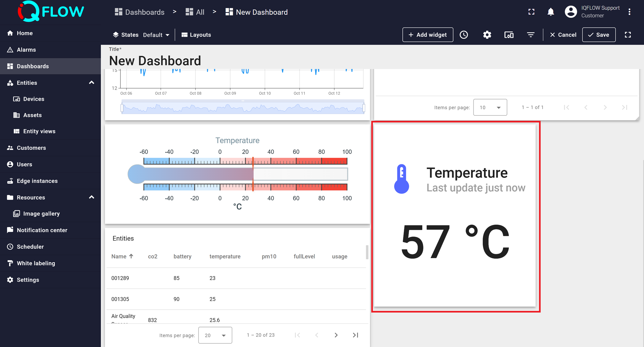Open the user profile avatar

click(571, 12)
